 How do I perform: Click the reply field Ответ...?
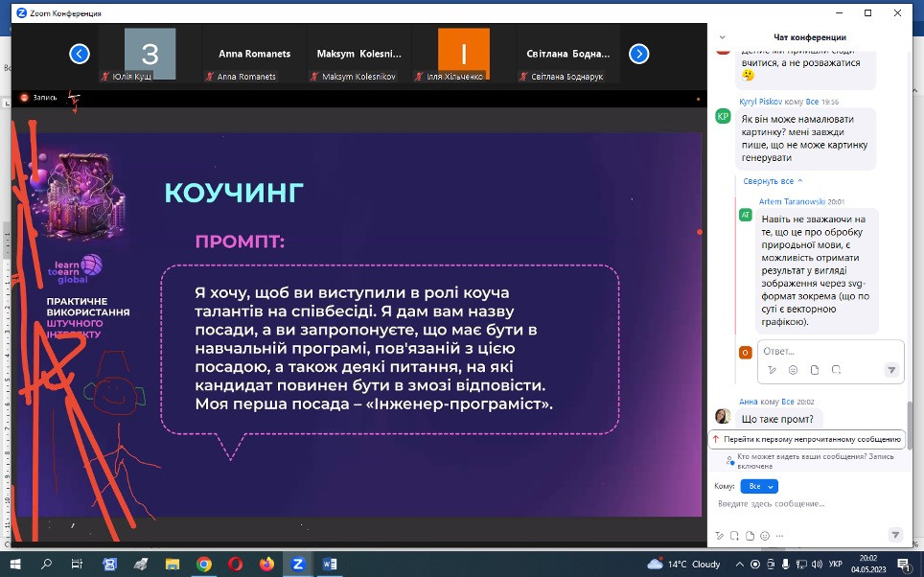coord(830,351)
